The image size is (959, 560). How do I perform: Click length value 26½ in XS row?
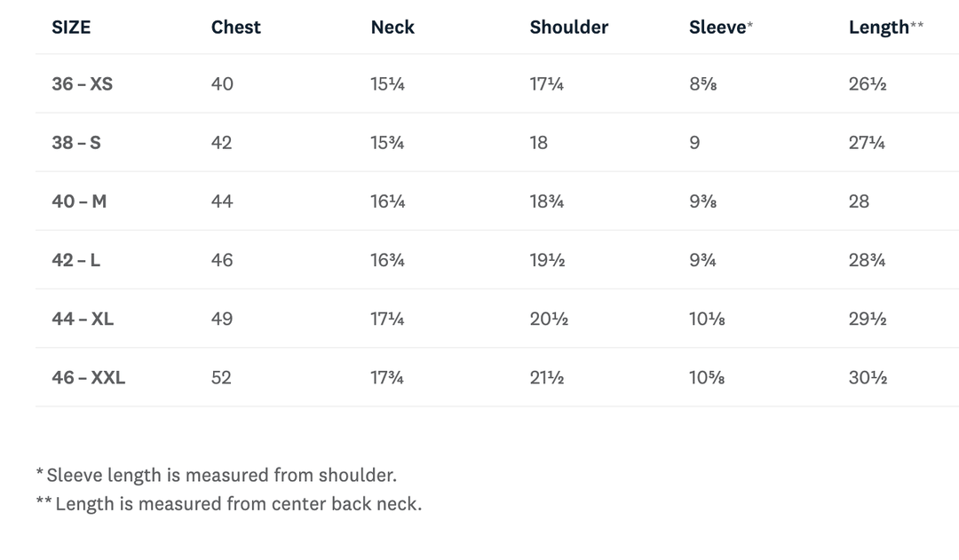[x=868, y=83]
